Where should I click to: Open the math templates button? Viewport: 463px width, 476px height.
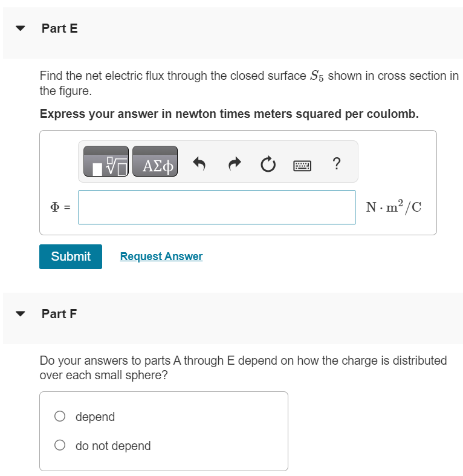click(106, 161)
